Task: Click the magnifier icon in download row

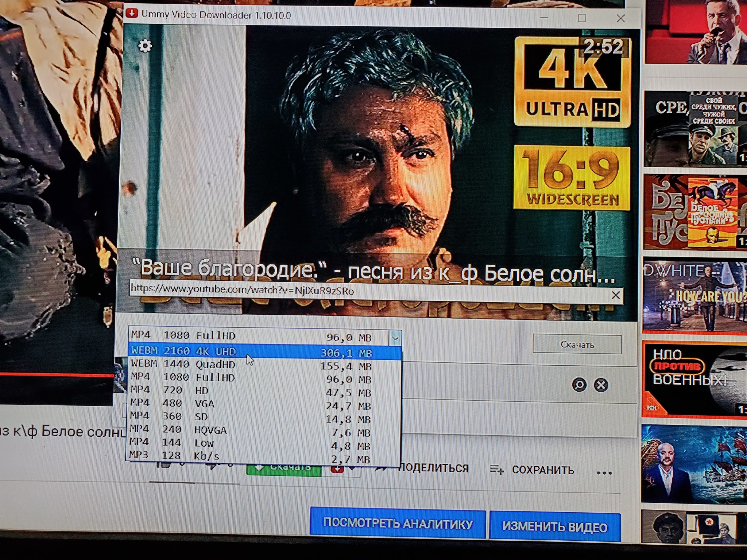Action: [579, 385]
